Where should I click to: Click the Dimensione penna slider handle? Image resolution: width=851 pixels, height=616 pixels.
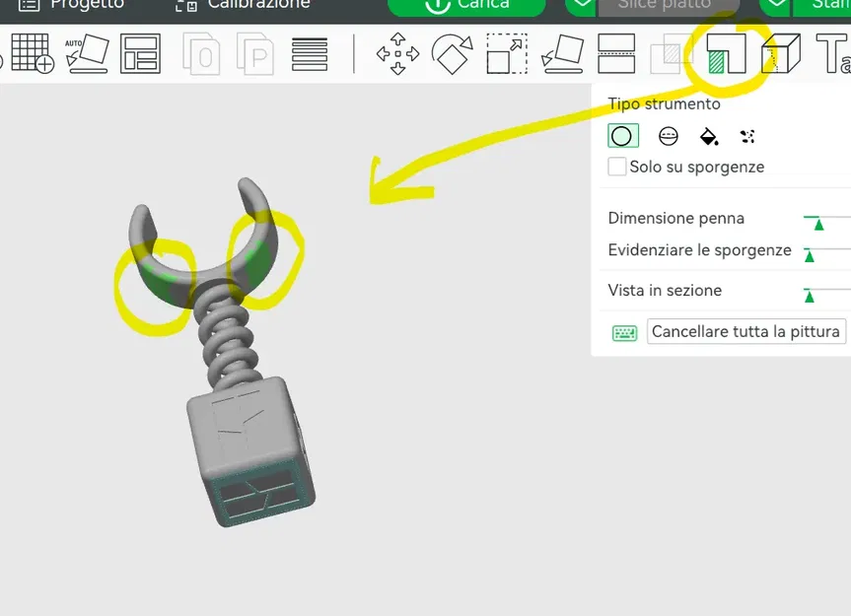click(819, 224)
